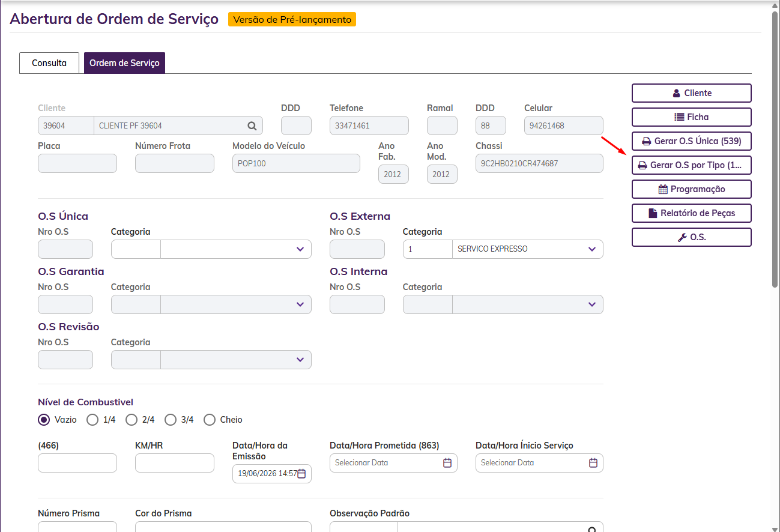Viewport: 780px width, 532px height.
Task: Click the Celular field 94261468
Action: click(x=564, y=125)
